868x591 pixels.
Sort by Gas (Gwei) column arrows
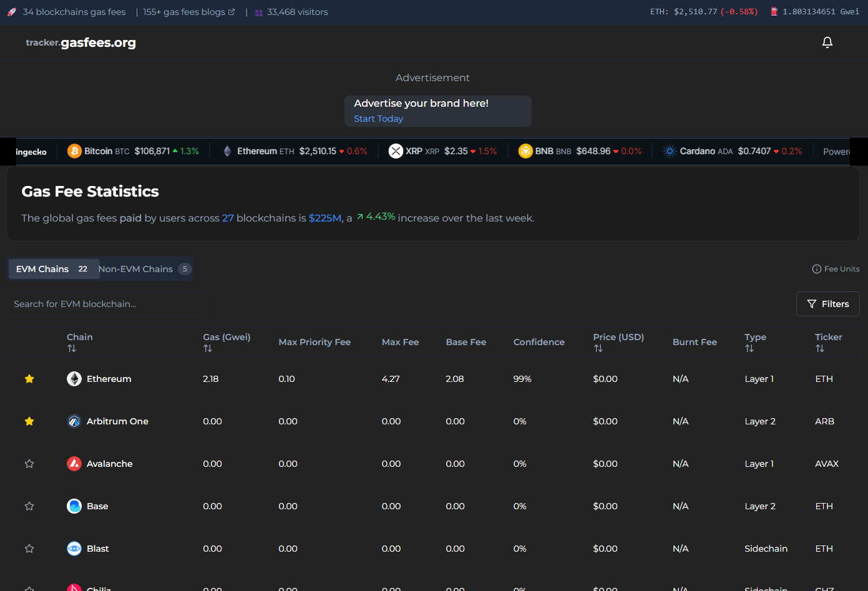[x=208, y=348]
